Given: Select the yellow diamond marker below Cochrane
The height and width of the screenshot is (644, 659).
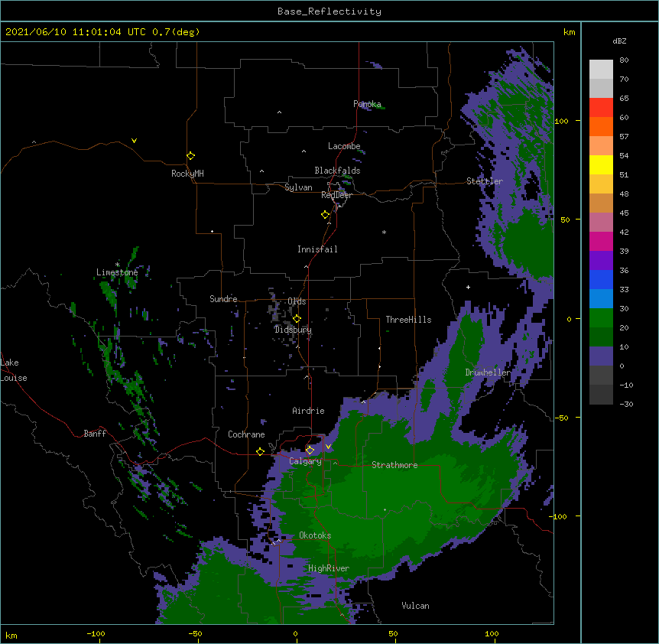Looking at the screenshot, I should tap(260, 452).
